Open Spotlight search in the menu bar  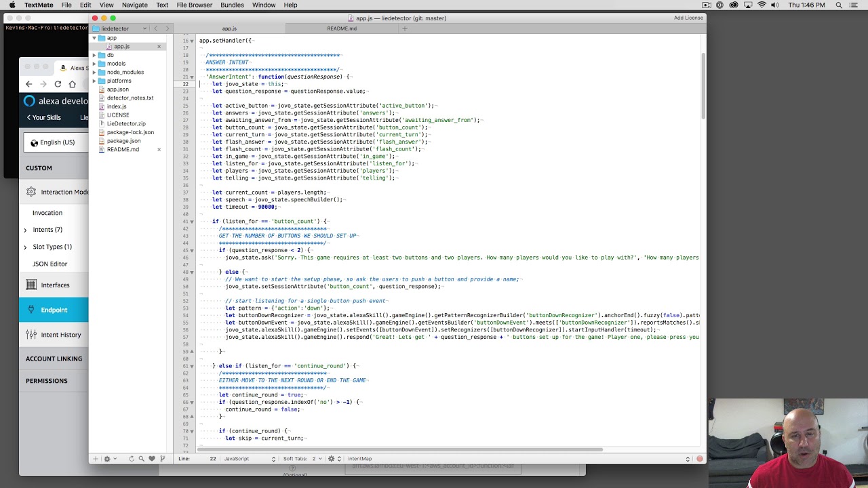click(839, 5)
